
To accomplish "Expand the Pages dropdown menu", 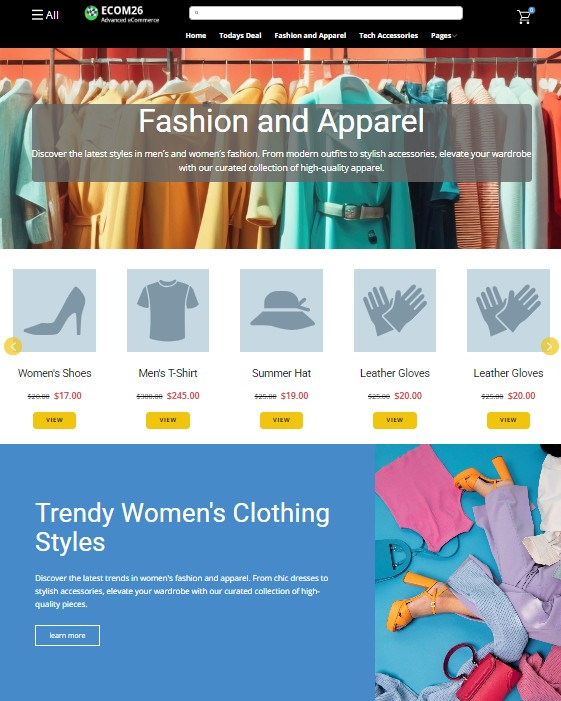I will [443, 35].
